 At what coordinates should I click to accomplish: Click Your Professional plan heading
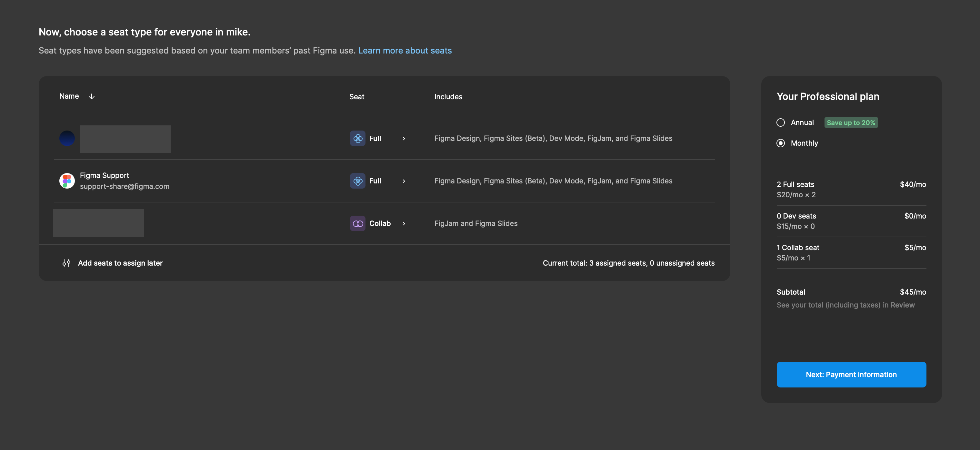828,96
